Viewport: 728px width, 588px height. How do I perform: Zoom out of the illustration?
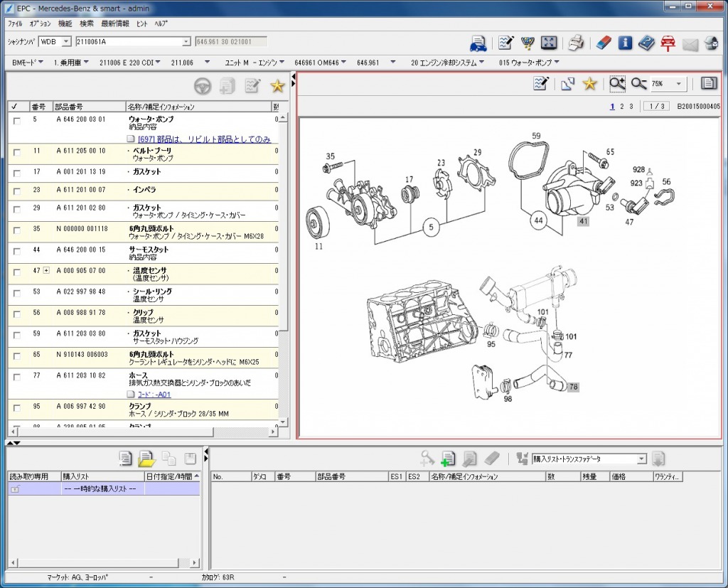[639, 84]
